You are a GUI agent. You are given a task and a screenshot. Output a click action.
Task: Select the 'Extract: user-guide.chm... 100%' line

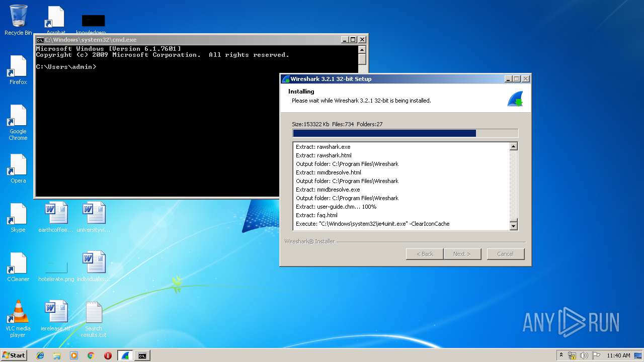(x=336, y=207)
